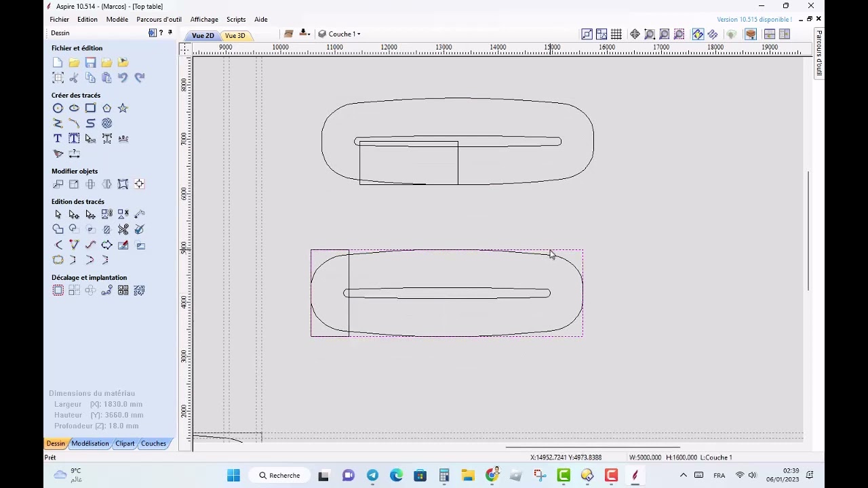Click the taskbar Recherche search box
The height and width of the screenshot is (488, 868).
pyautogui.click(x=279, y=475)
